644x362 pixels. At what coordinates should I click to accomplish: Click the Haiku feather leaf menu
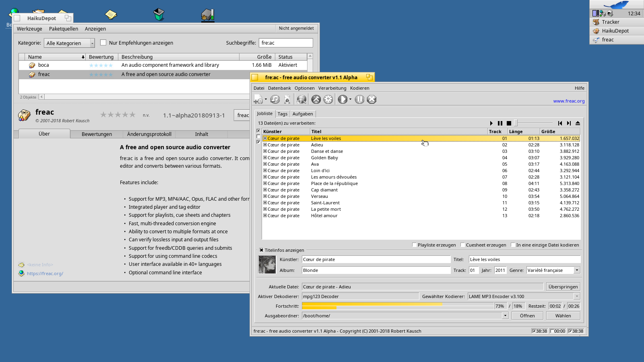pyautogui.click(x=617, y=5)
